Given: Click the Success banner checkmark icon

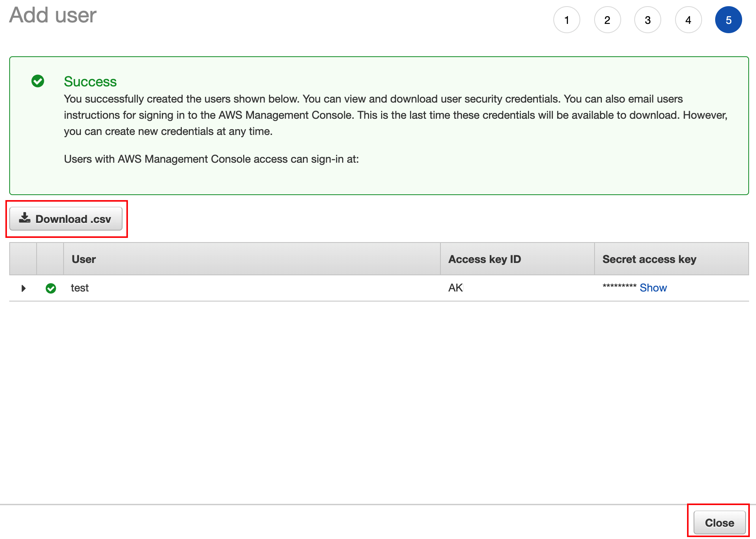Looking at the screenshot, I should click(x=38, y=81).
